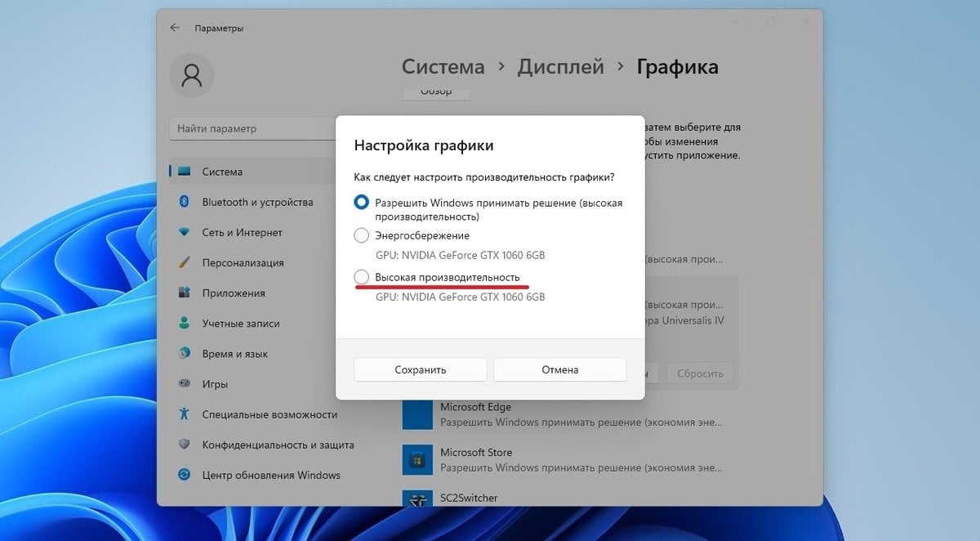
Task: Select Microsoft Edge in the app list
Action: click(570, 414)
